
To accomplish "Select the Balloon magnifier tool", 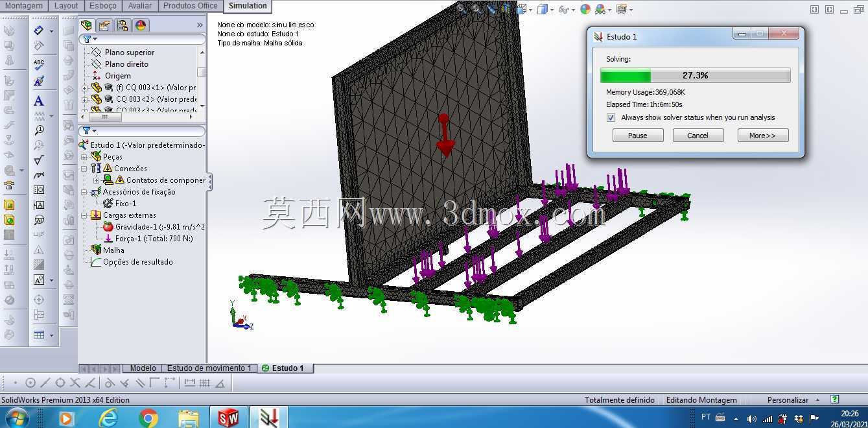I will pos(38,130).
